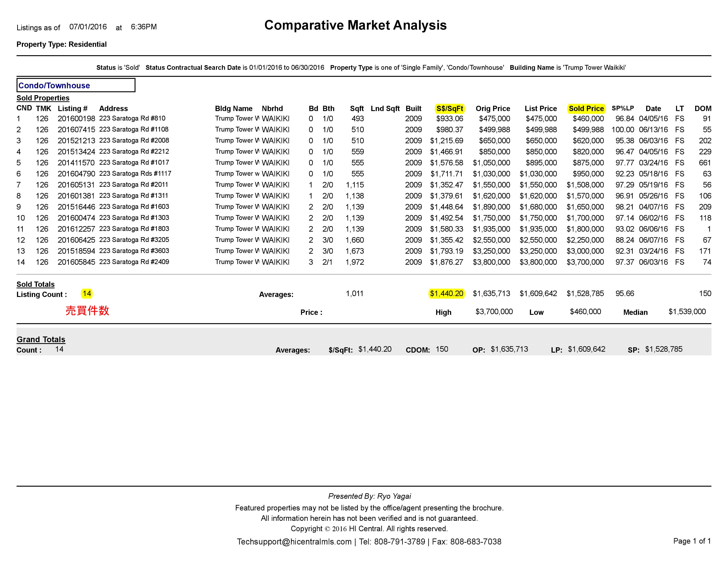Viewport: 728px width, 563px height.
Task: Click the highlighted Listing Count value 14
Action: [87, 293]
